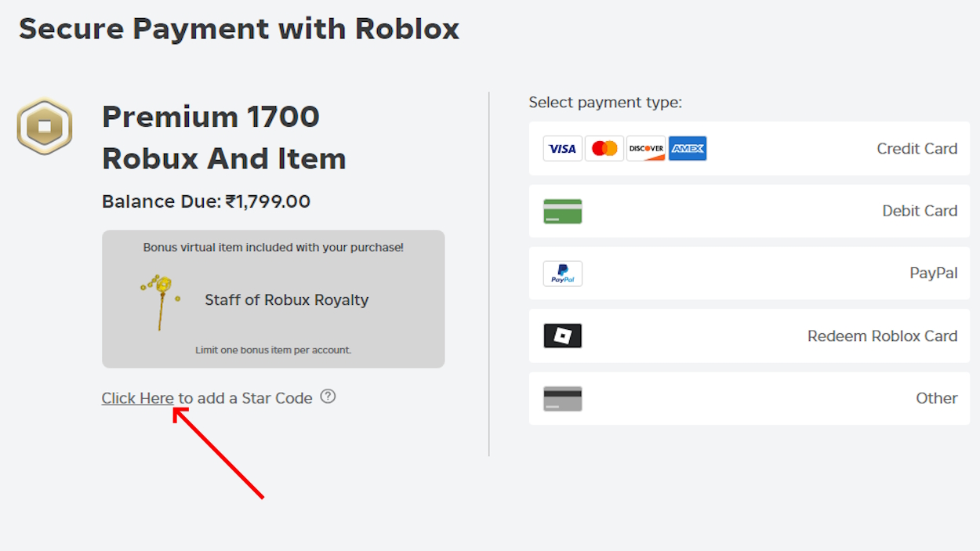The width and height of the screenshot is (980, 551).
Task: Click the Mastercard logo
Action: (x=604, y=148)
